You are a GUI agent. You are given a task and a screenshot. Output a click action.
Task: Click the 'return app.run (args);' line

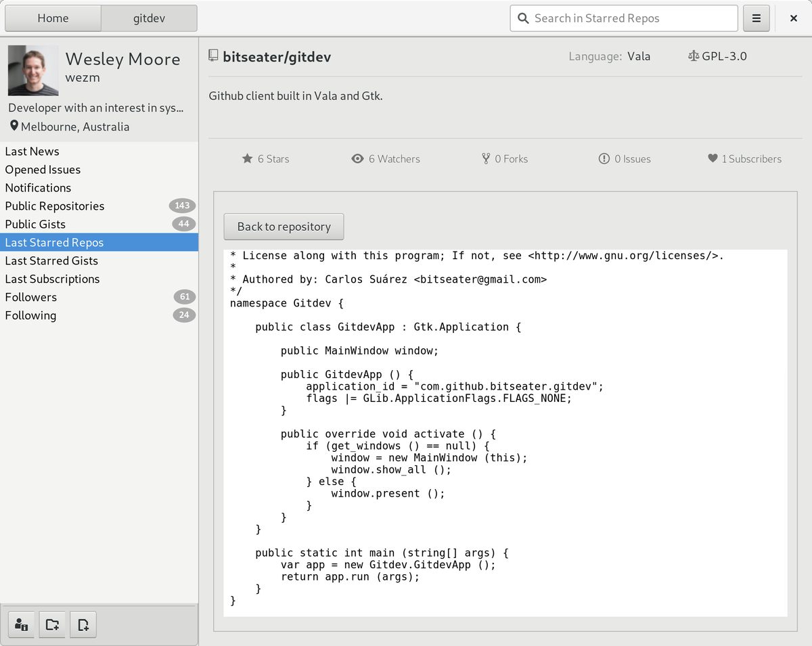[351, 576]
